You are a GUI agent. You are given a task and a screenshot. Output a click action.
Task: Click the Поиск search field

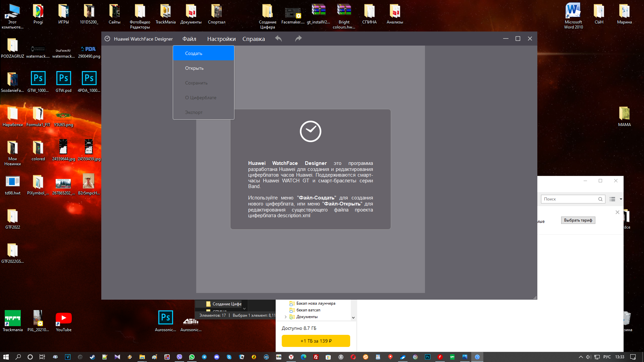point(573,199)
